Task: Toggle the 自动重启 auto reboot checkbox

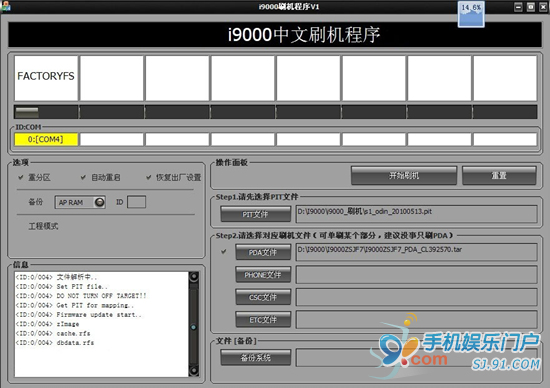Action: (x=83, y=178)
